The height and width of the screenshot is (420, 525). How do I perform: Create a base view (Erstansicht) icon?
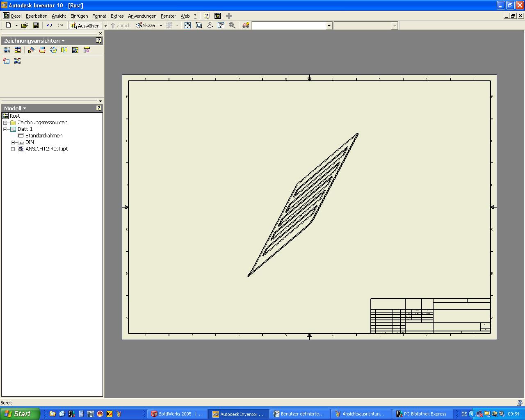point(7,50)
